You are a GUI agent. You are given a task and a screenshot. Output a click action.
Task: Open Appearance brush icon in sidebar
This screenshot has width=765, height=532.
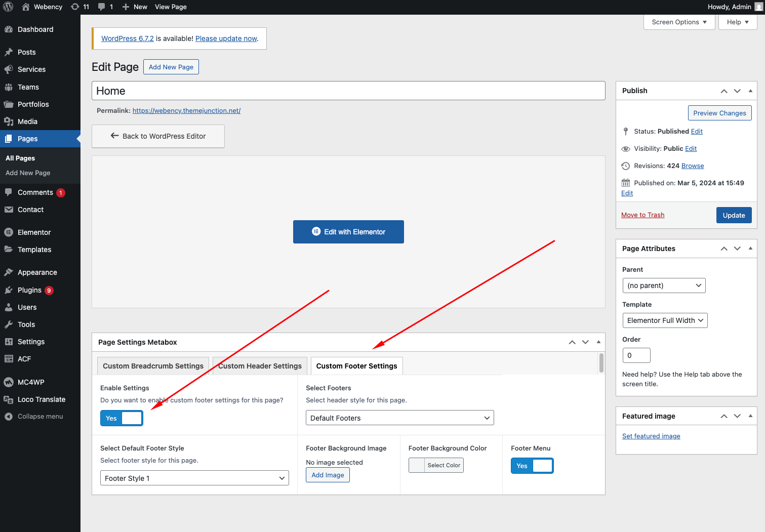pos(9,272)
